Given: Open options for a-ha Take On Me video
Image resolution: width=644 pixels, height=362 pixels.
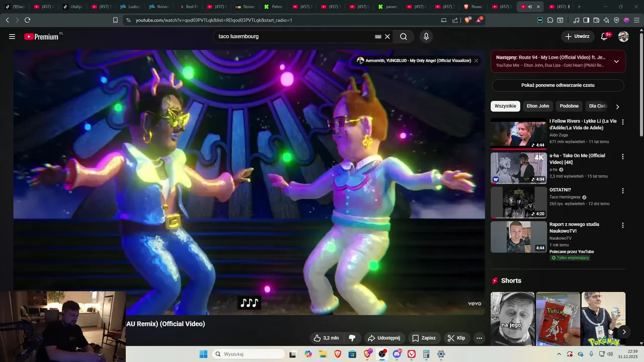Looking at the screenshot, I should pos(623,157).
